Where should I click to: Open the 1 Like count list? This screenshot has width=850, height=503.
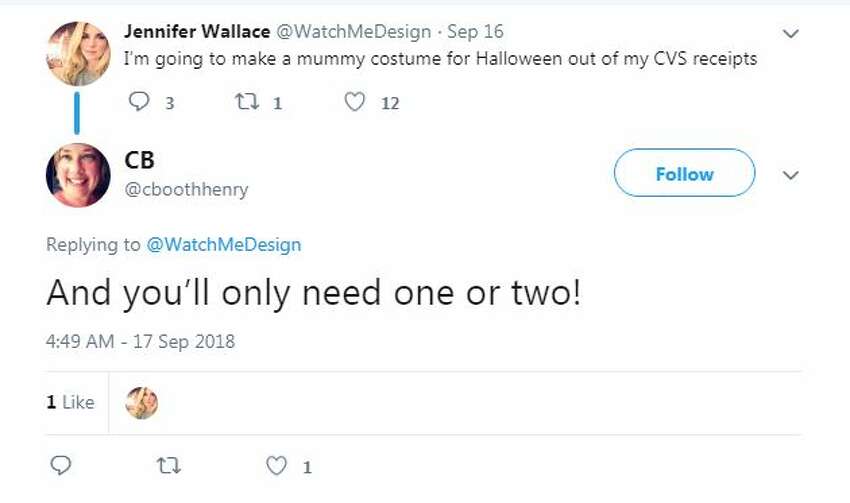70,402
